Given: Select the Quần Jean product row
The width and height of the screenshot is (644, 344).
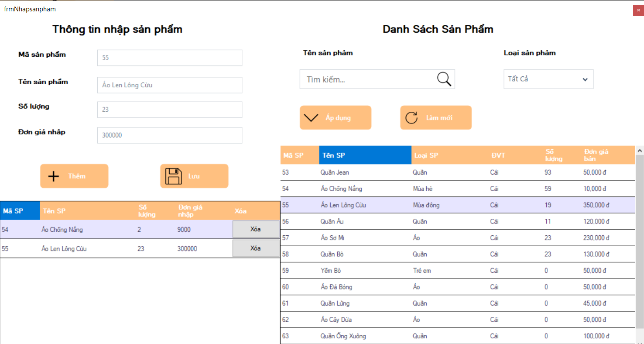Looking at the screenshot, I should point(458,172).
